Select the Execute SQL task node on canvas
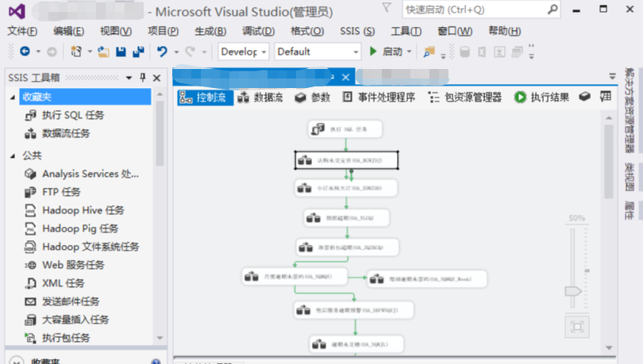Screen dimensions: 643x364 tap(345, 129)
